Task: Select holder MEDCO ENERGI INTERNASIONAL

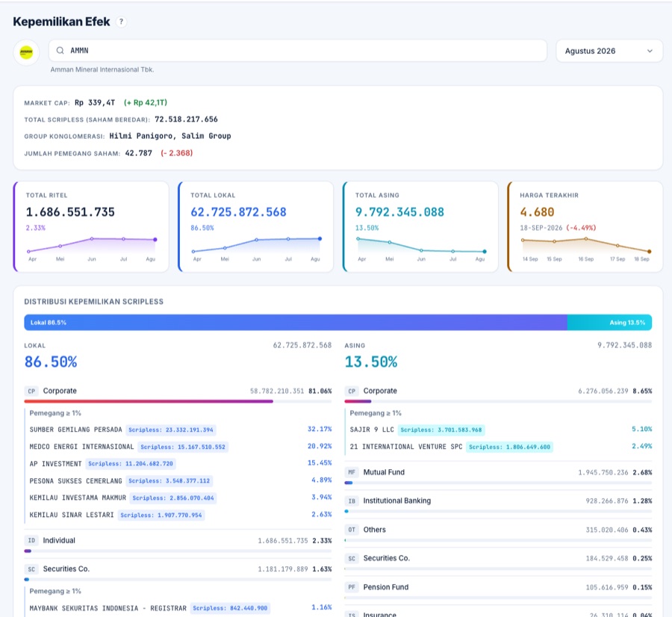Action: point(81,447)
